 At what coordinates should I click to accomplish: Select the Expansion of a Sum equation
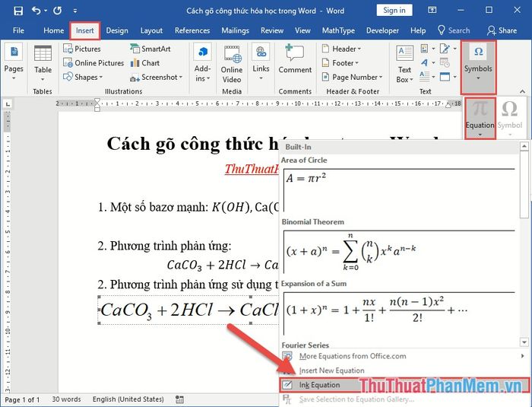pos(399,313)
